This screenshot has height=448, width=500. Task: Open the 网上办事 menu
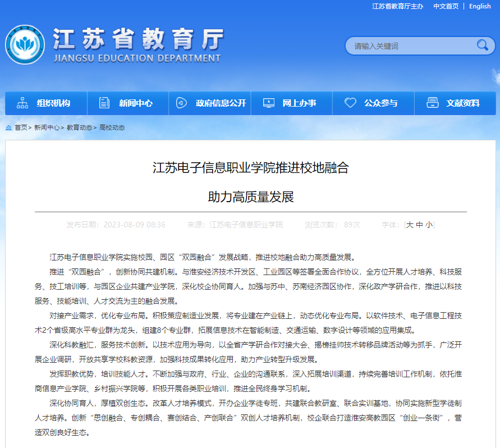point(292,103)
